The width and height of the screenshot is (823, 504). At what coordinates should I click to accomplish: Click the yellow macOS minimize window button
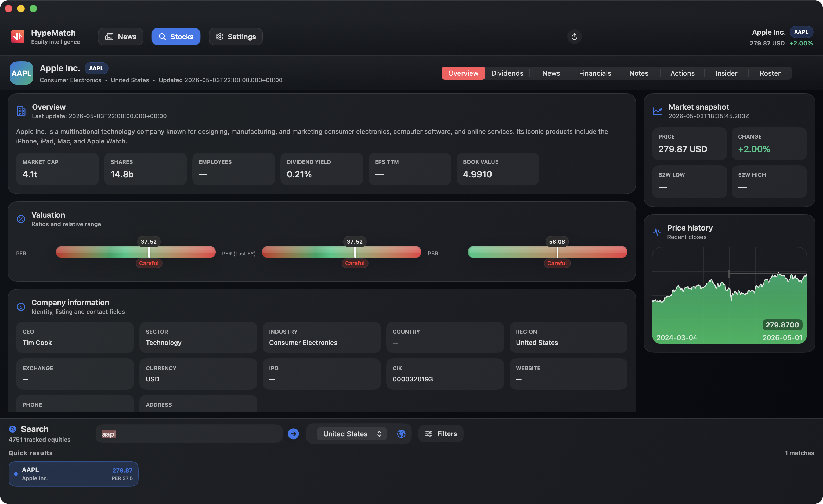(21, 9)
